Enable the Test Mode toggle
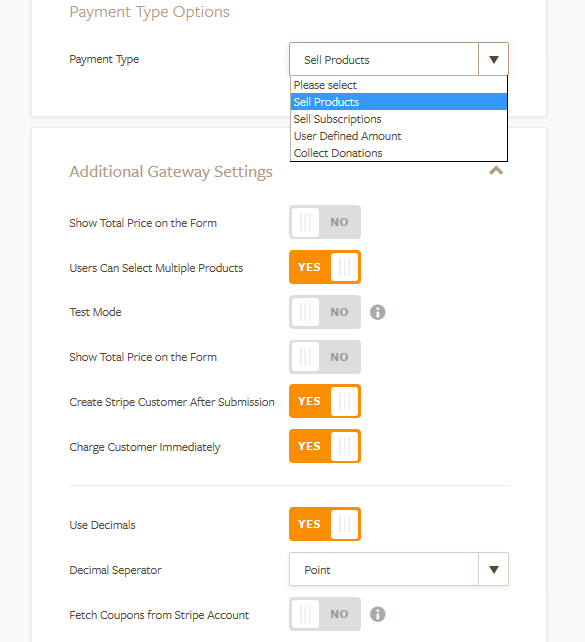Screen dimensions: 585x642 pos(325,312)
